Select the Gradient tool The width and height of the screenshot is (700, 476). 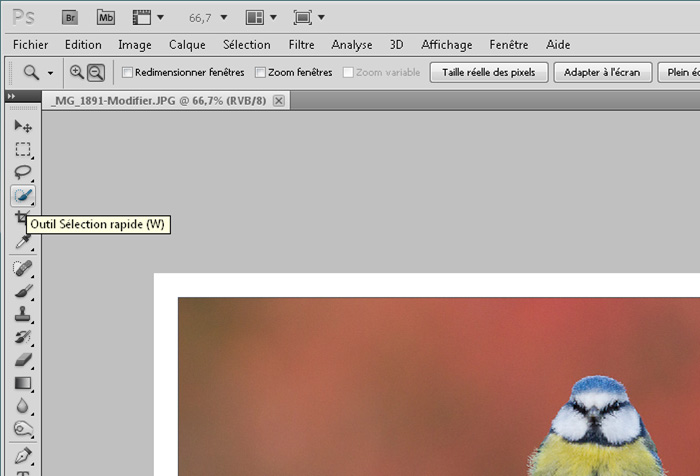click(x=23, y=383)
